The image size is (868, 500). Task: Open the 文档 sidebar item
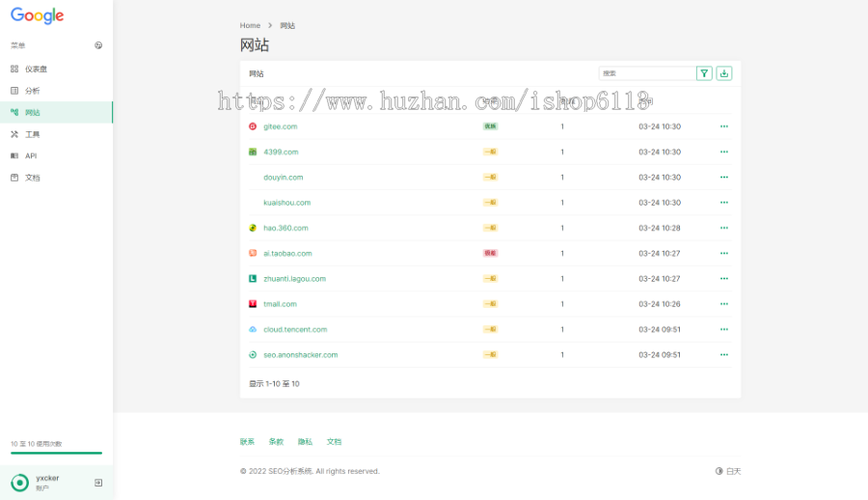coord(57,178)
